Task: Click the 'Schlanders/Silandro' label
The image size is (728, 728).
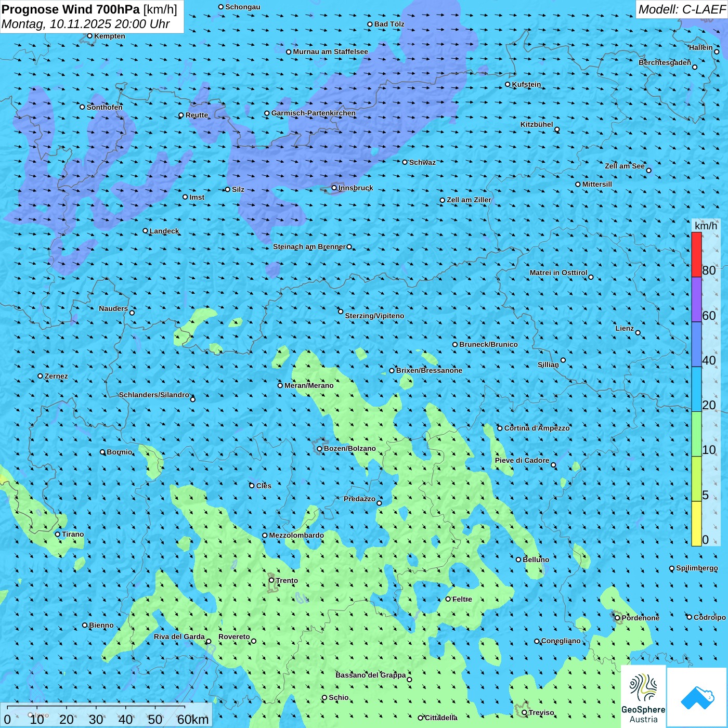Action: 154,395
